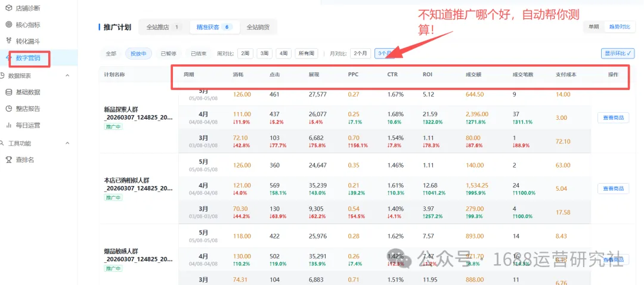Image resolution: width=644 pixels, height=285 pixels.
Task: Click the 消耗 column header
Action: [x=238, y=75]
